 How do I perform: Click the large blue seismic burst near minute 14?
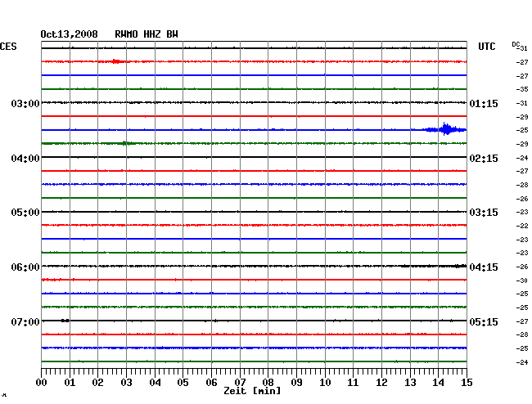point(445,129)
